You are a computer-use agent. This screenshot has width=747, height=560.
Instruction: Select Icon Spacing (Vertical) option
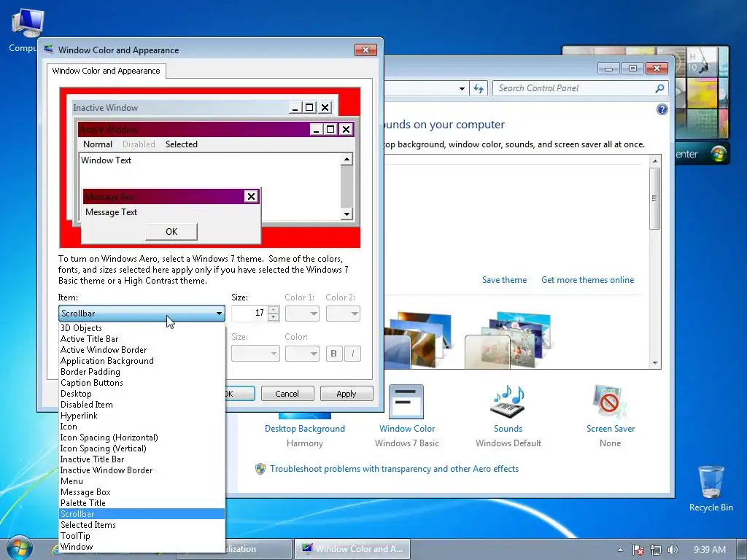tap(142, 448)
